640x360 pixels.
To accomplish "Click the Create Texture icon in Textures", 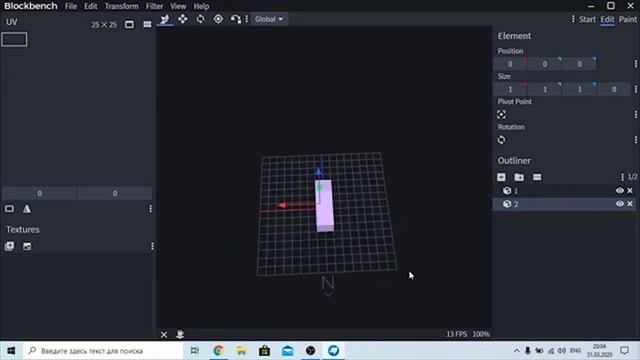I will [9, 246].
